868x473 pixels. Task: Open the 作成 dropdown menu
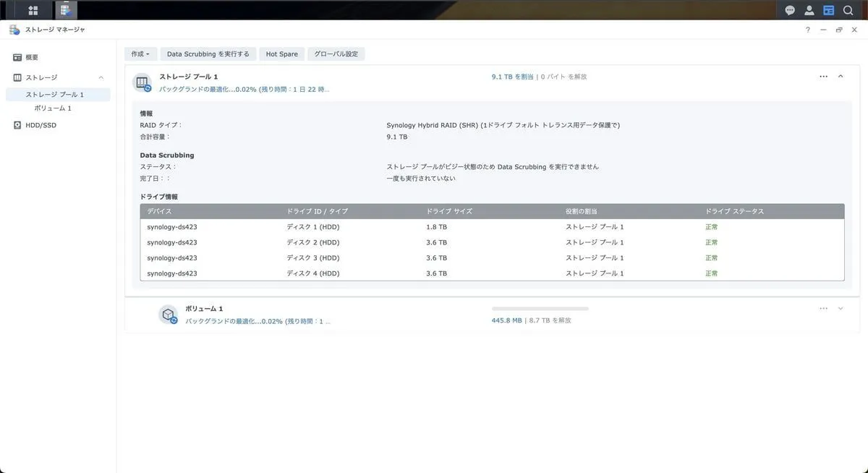tap(140, 54)
